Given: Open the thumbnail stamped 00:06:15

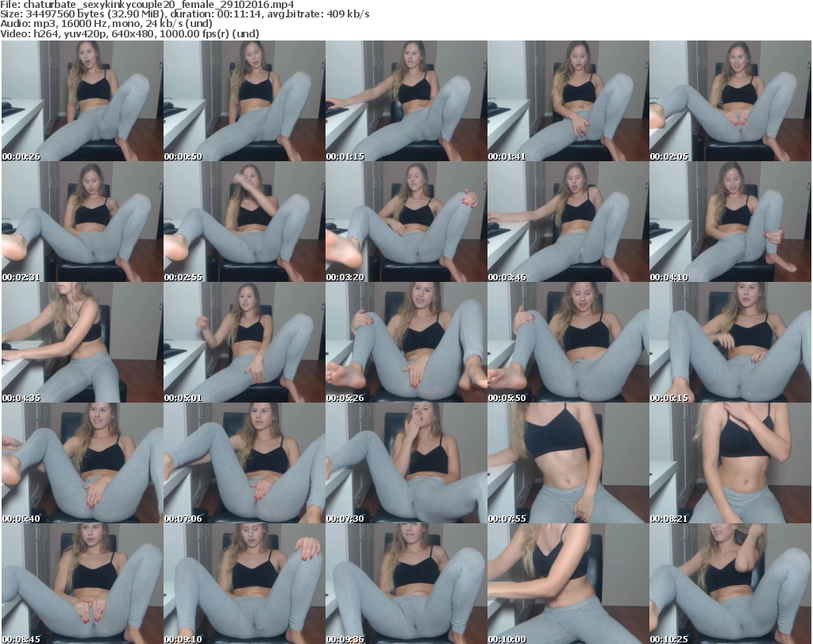Looking at the screenshot, I should point(730,342).
